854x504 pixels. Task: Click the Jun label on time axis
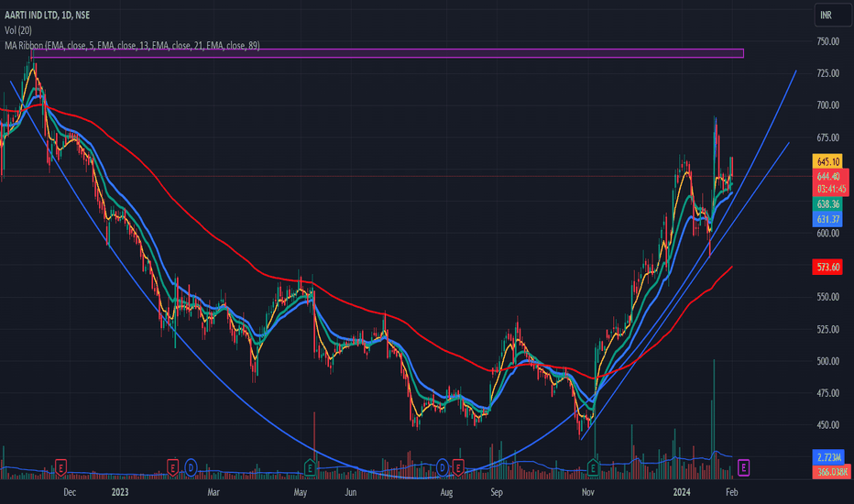[x=351, y=492]
